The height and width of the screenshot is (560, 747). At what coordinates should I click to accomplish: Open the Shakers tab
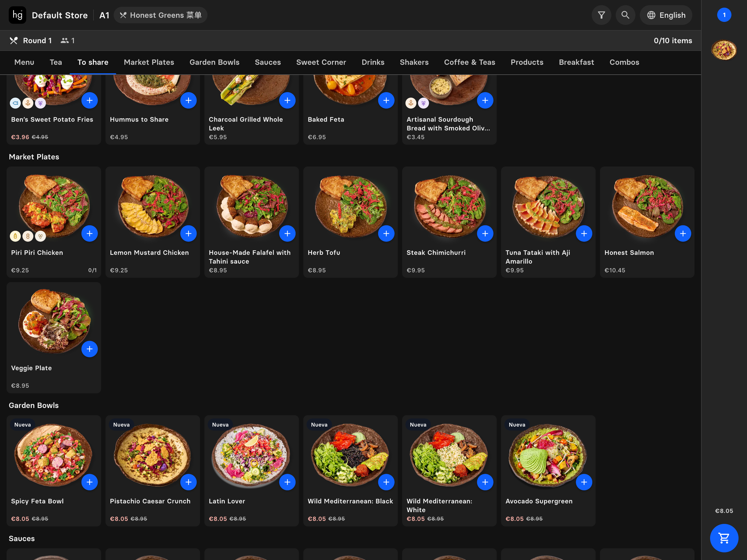[414, 62]
